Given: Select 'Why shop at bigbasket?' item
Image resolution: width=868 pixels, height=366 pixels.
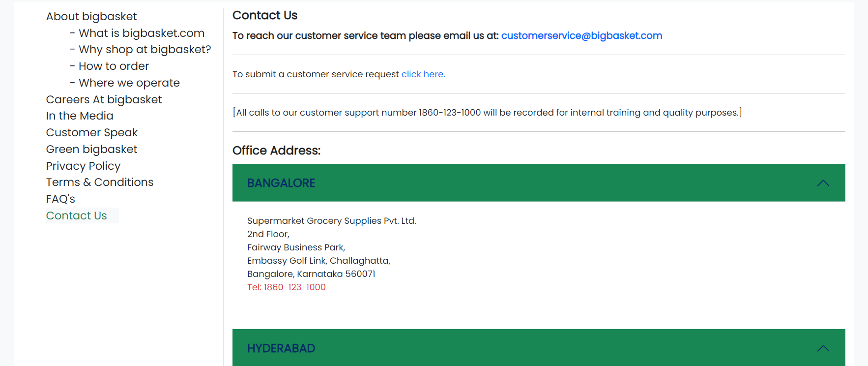Looking at the screenshot, I should 145,49.
